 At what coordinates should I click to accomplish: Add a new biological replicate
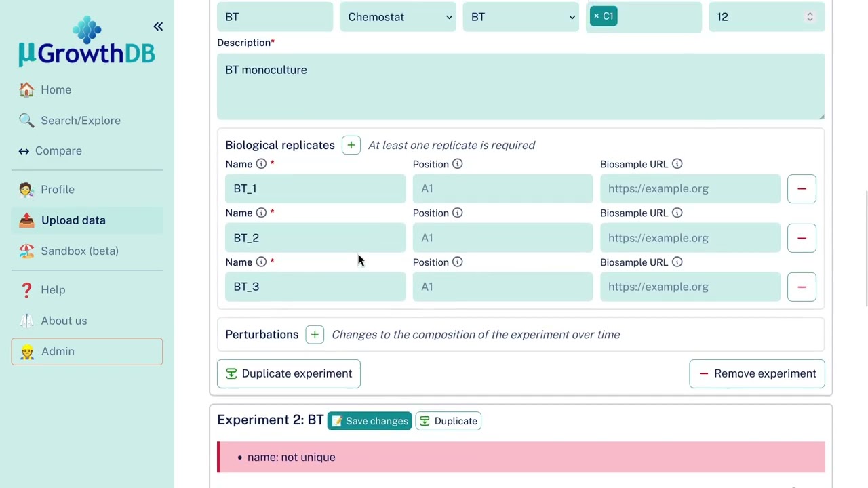(x=351, y=145)
